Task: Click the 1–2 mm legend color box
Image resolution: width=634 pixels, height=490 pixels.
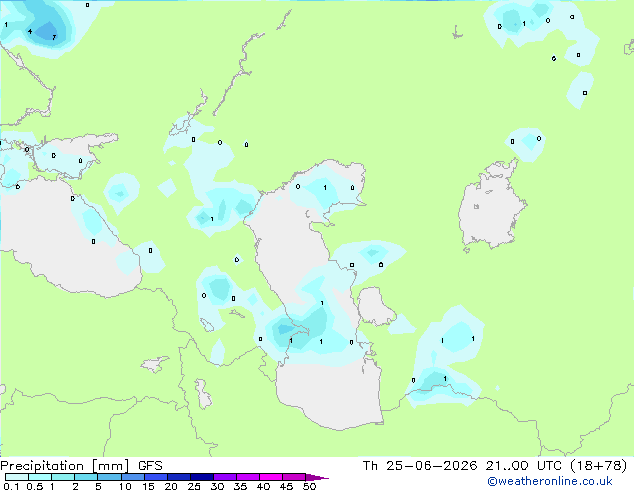Action: (x=63, y=477)
